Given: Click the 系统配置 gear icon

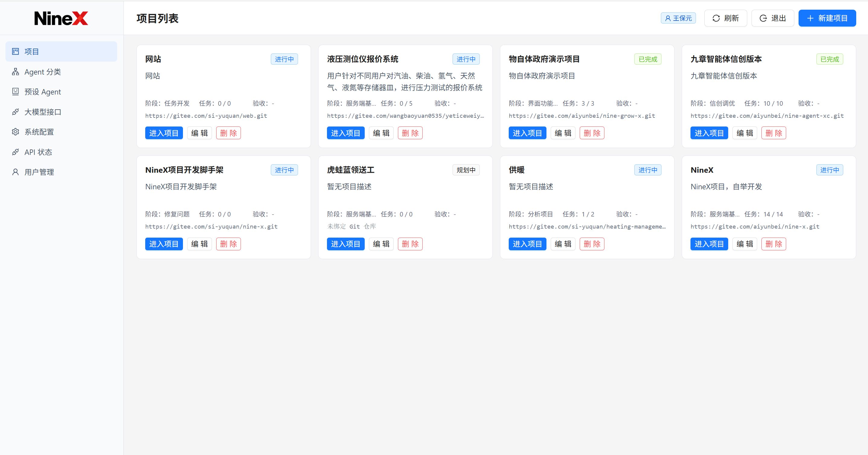Looking at the screenshot, I should [x=15, y=132].
